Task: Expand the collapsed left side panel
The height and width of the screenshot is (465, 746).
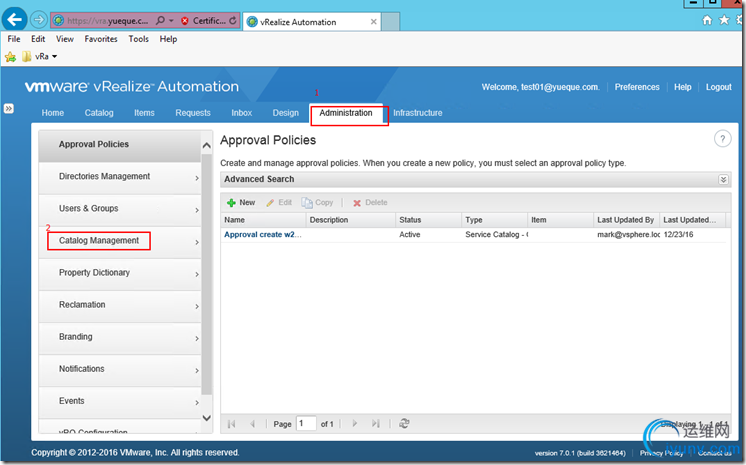Action: point(9,109)
